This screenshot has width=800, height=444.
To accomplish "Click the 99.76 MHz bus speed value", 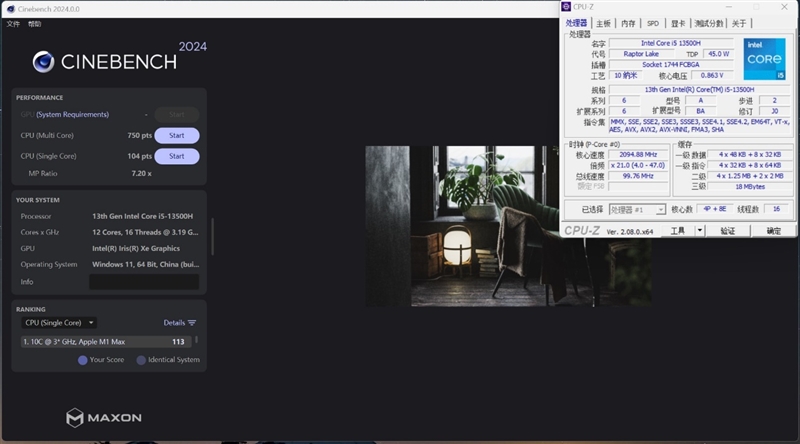I will (x=638, y=176).
